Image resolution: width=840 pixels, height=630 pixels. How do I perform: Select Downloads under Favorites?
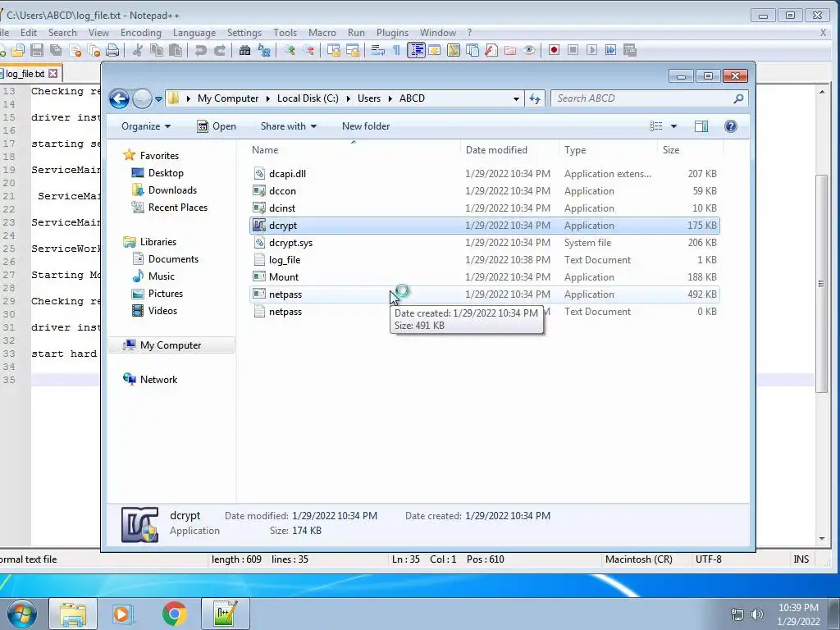click(172, 190)
